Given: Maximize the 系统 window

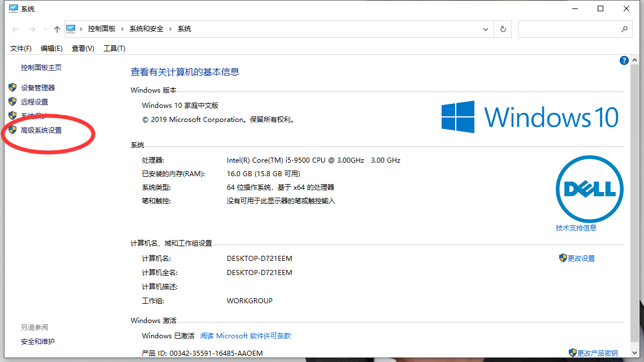Looking at the screenshot, I should click(600, 8).
